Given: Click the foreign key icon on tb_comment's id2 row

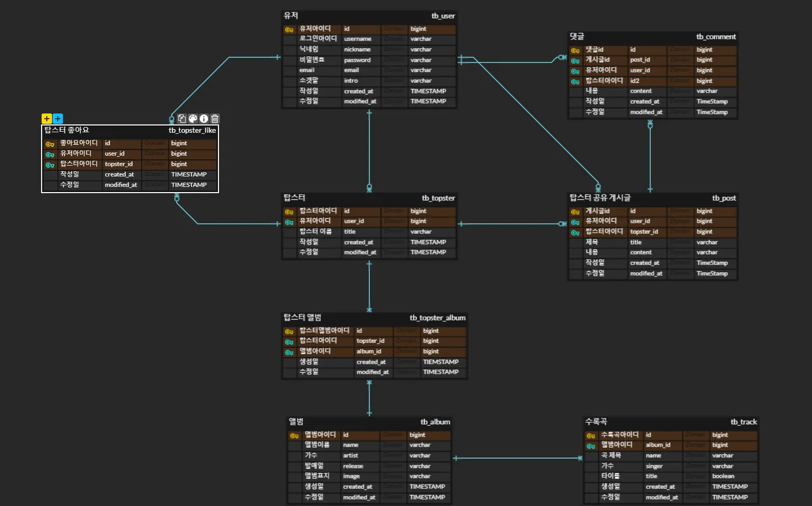Looking at the screenshot, I should (575, 82).
